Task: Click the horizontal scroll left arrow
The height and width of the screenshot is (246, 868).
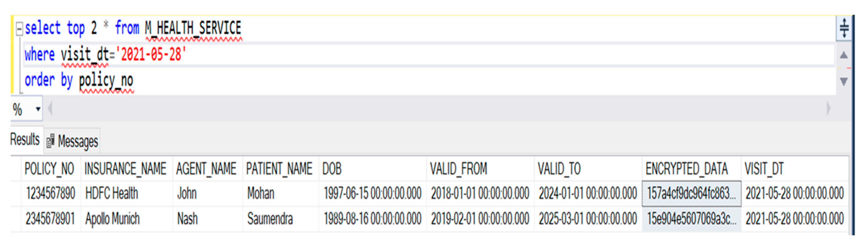Action: pos(50,109)
